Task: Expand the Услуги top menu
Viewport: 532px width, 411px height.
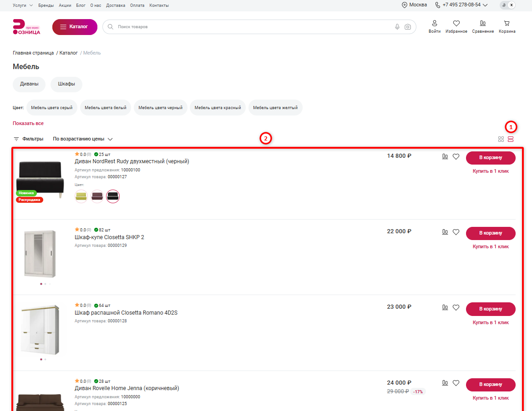Action: pyautogui.click(x=23, y=5)
